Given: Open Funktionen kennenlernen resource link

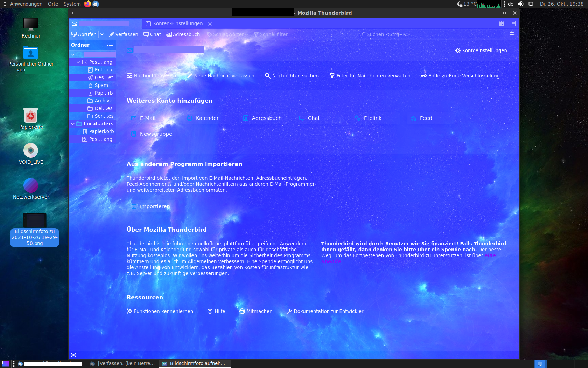Looking at the screenshot, I should click(x=160, y=311).
